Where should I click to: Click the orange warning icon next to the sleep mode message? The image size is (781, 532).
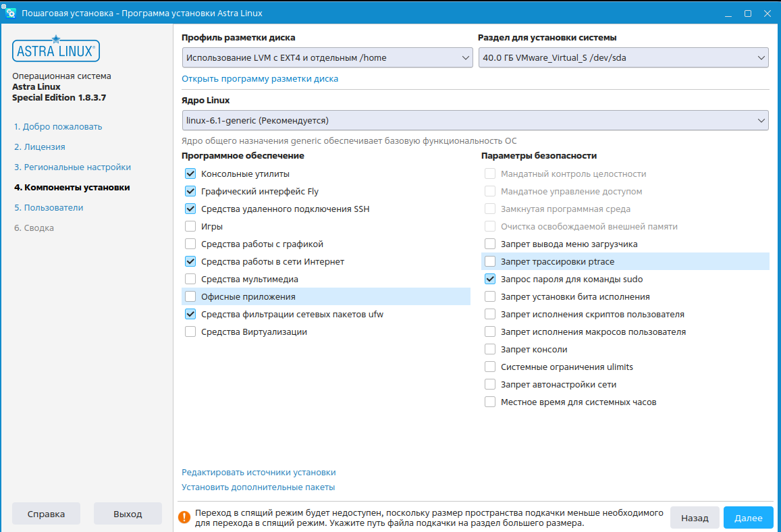pos(184,518)
